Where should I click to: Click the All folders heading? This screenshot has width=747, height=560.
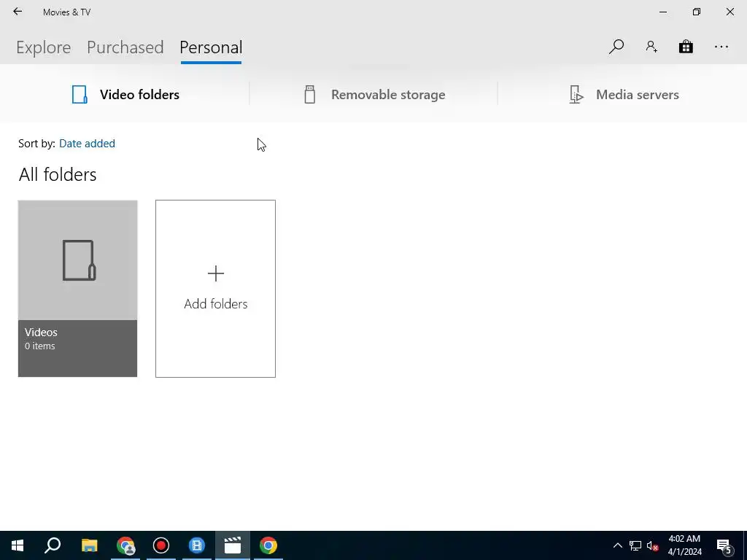pos(58,174)
